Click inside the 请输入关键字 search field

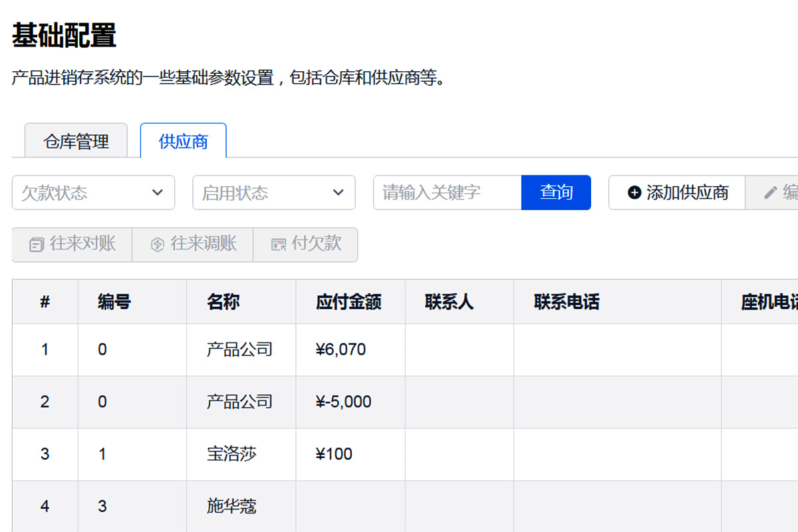(446, 192)
